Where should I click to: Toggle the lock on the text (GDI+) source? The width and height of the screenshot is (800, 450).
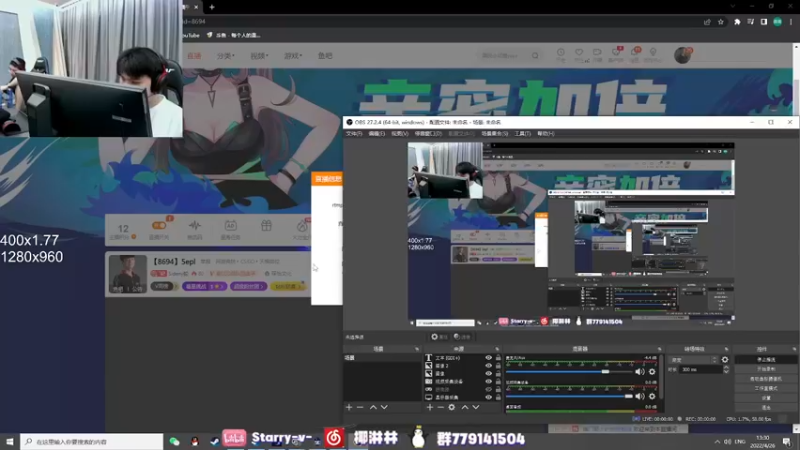coord(498,358)
